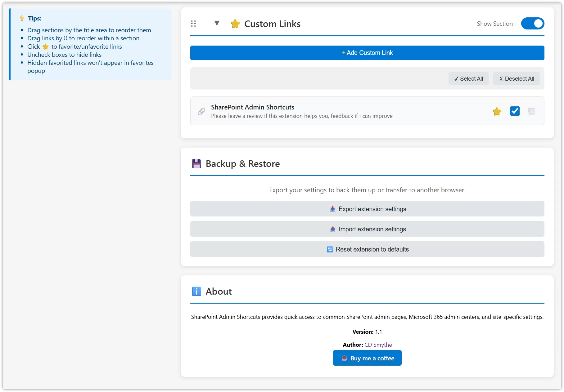Click the Add Custom Link button
Viewport: 564px width, 392px height.
point(367,53)
